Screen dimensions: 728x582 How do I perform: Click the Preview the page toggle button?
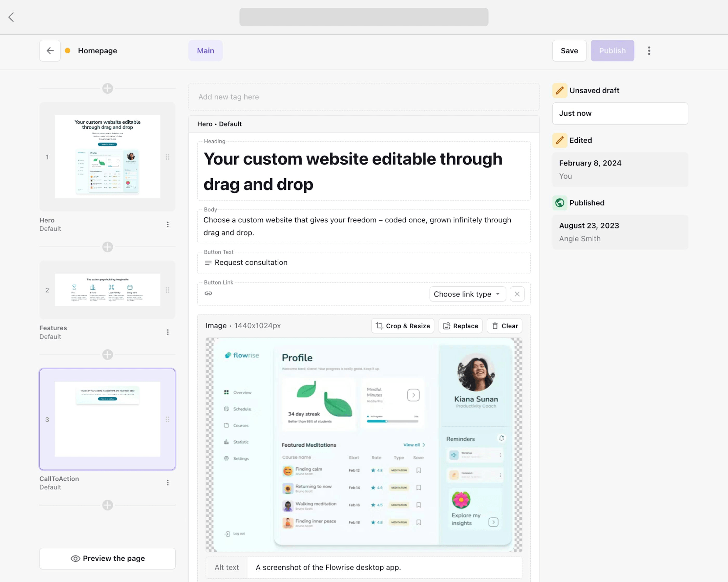pos(108,558)
